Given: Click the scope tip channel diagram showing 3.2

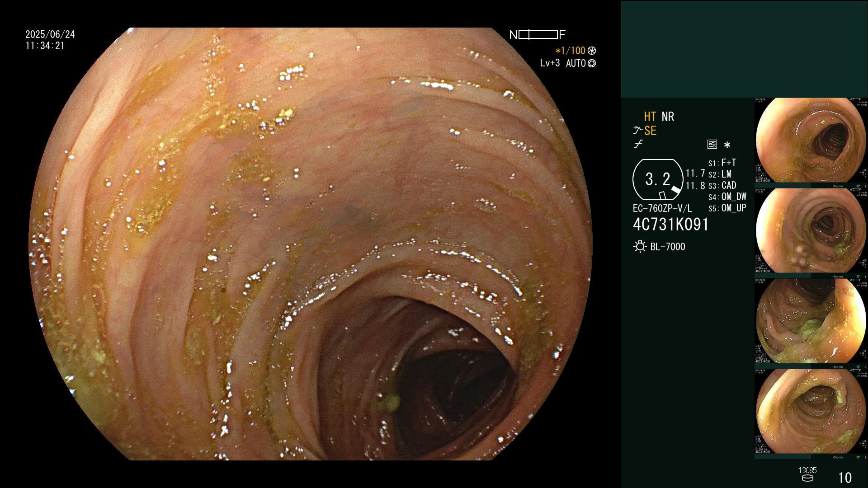Looking at the screenshot, I should click(658, 179).
